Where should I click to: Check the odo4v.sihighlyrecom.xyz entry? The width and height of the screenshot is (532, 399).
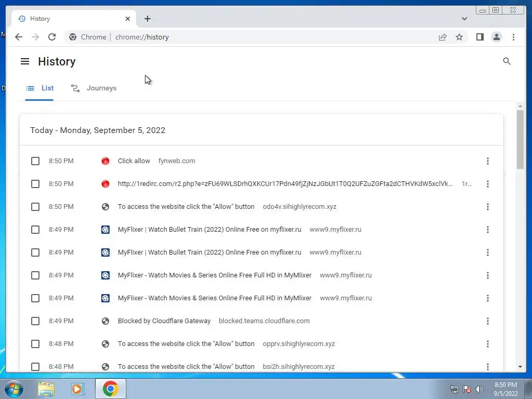coord(35,207)
